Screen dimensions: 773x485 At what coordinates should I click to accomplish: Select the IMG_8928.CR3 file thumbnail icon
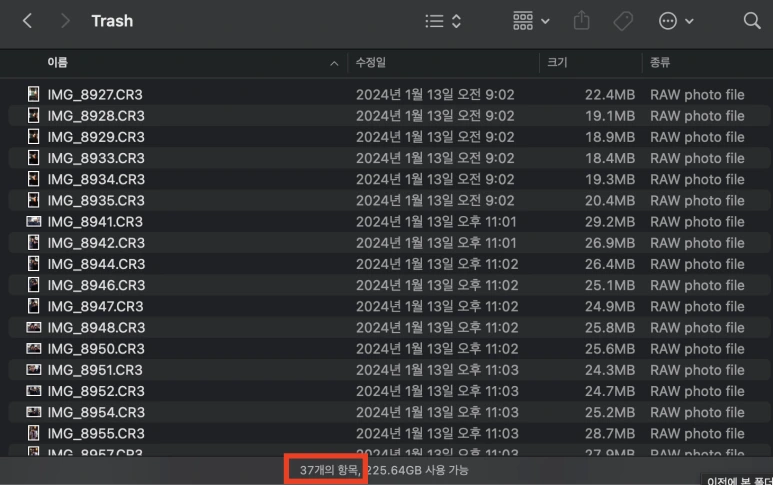(x=34, y=115)
